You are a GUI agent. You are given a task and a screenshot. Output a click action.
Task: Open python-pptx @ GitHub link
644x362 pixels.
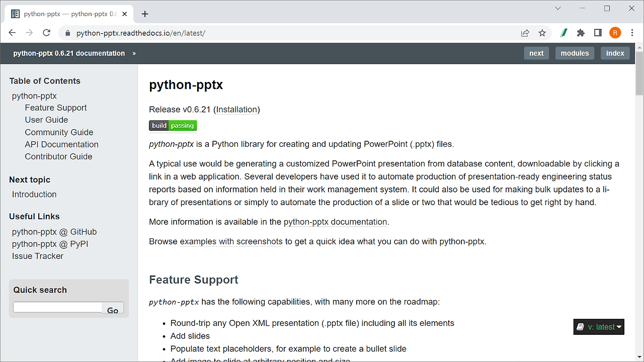point(54,232)
